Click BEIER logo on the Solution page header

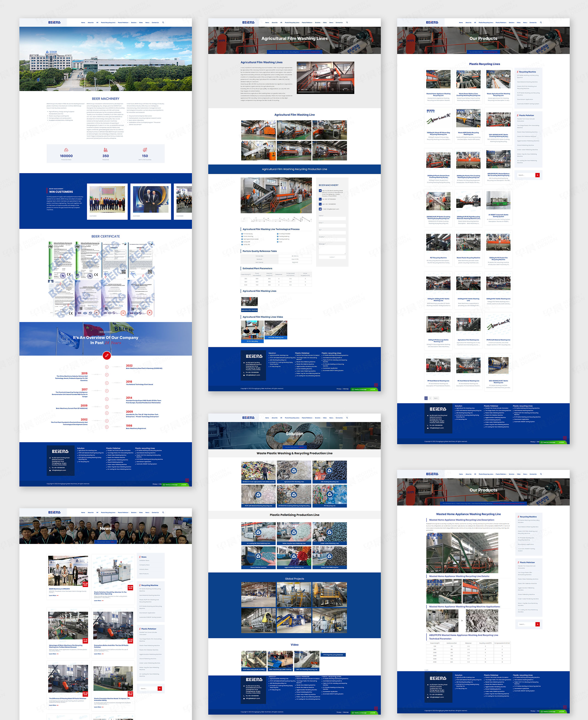[x=248, y=418]
